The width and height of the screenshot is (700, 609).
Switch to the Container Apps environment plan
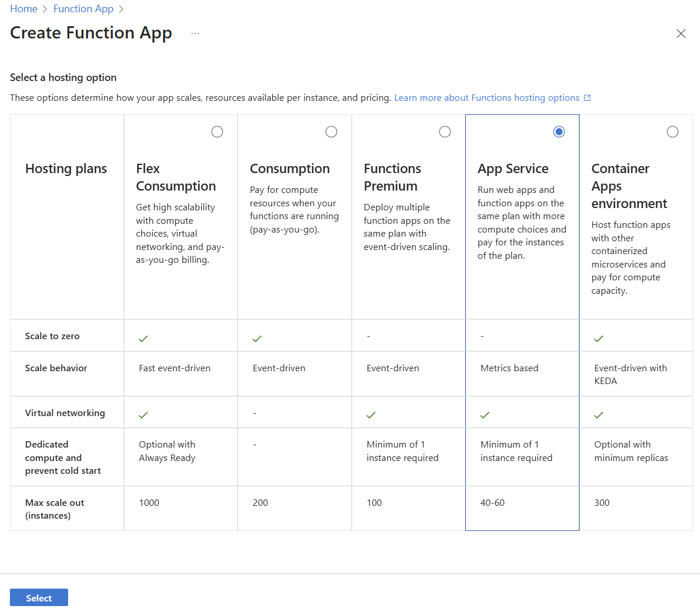point(672,131)
